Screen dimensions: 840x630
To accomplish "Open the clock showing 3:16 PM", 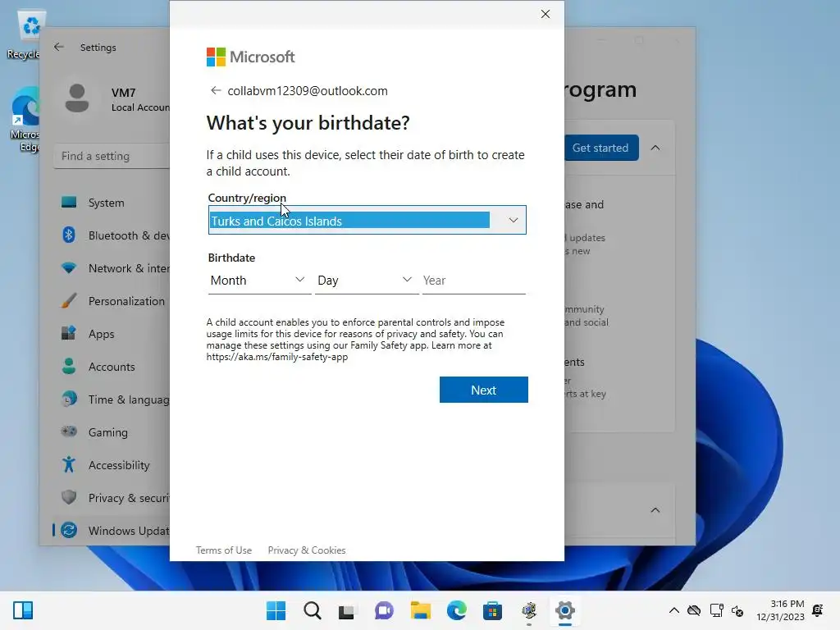I will click(x=780, y=610).
